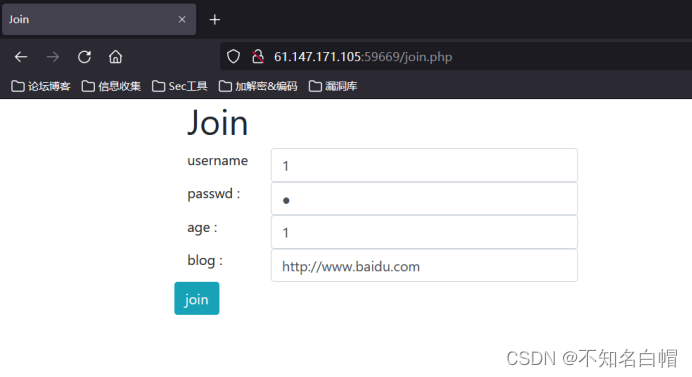Select the Join browser tab
The image size is (692, 377).
click(99, 19)
